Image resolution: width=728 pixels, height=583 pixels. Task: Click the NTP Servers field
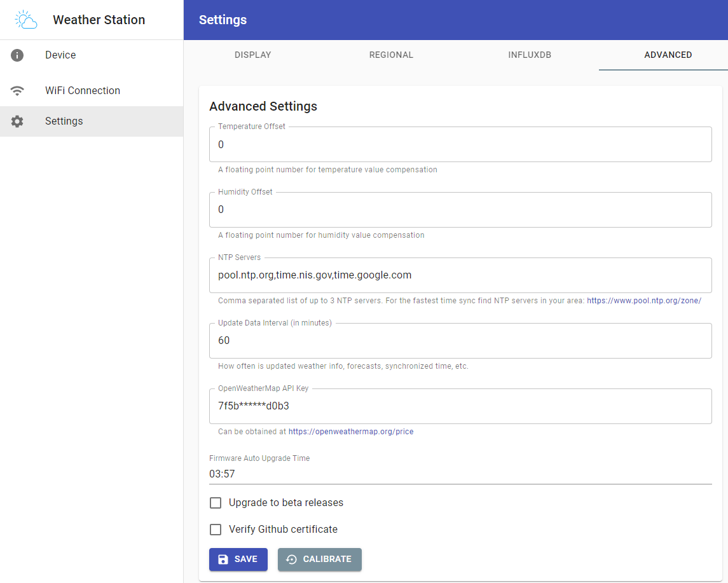coord(460,275)
